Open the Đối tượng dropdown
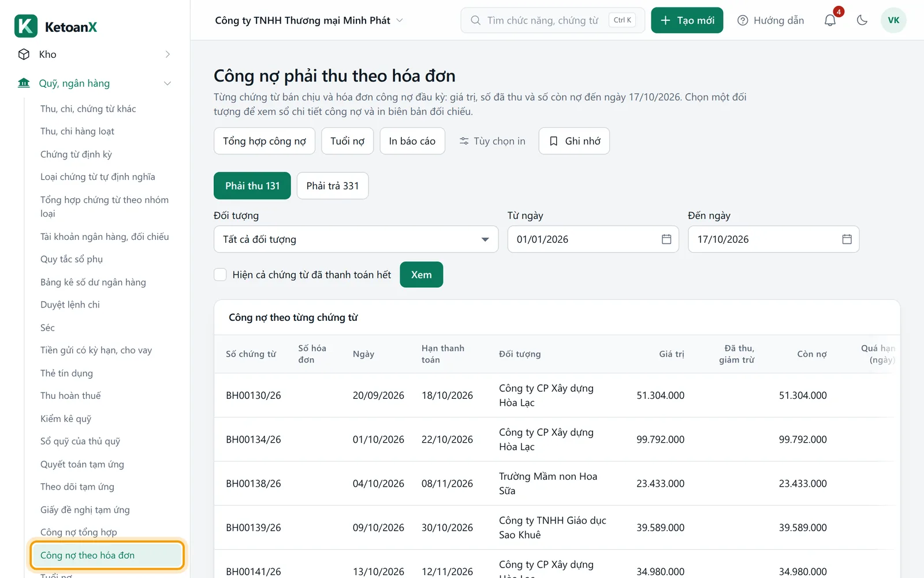 [x=356, y=239]
